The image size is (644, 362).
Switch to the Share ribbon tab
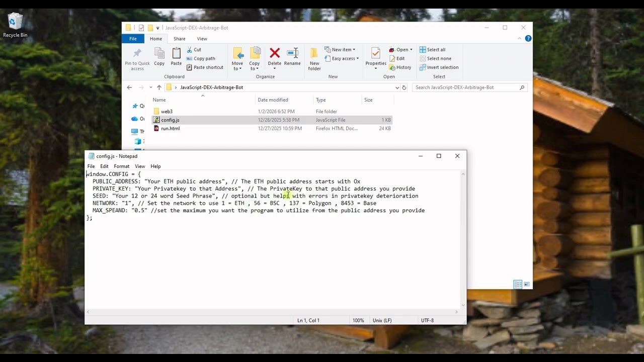coord(179,39)
